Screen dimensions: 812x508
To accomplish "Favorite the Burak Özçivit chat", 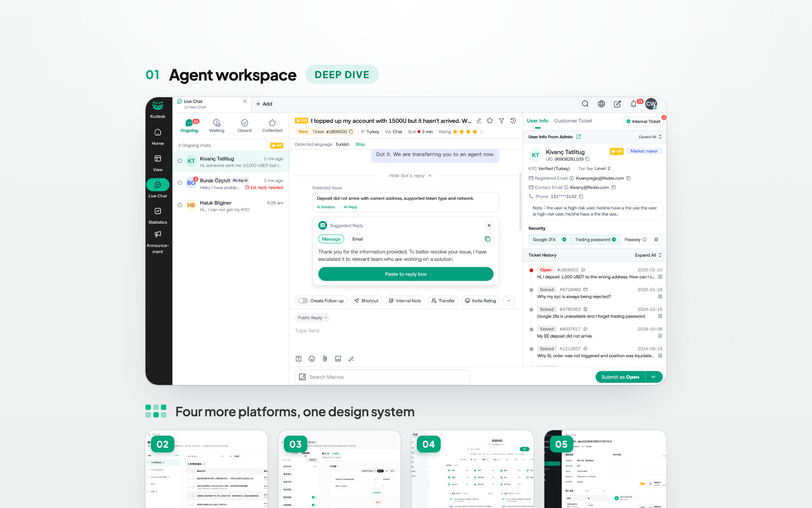I will coord(180,183).
